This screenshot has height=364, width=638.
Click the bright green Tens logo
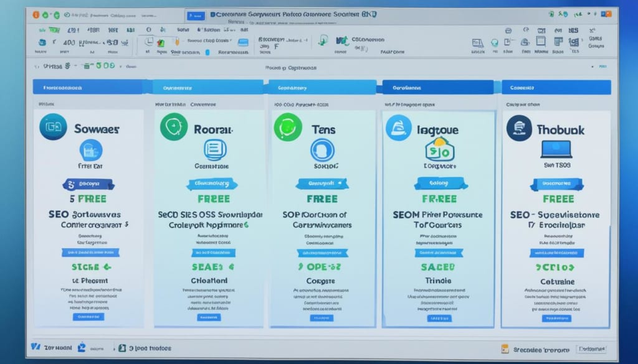[x=288, y=127]
